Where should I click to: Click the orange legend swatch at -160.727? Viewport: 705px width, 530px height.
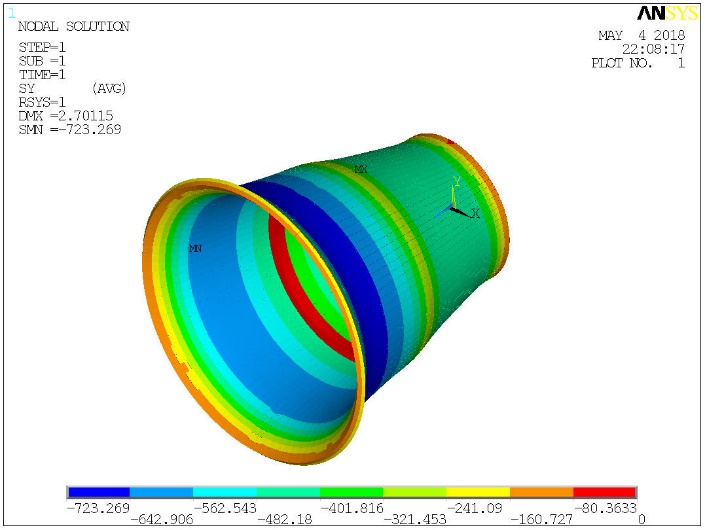click(x=542, y=492)
